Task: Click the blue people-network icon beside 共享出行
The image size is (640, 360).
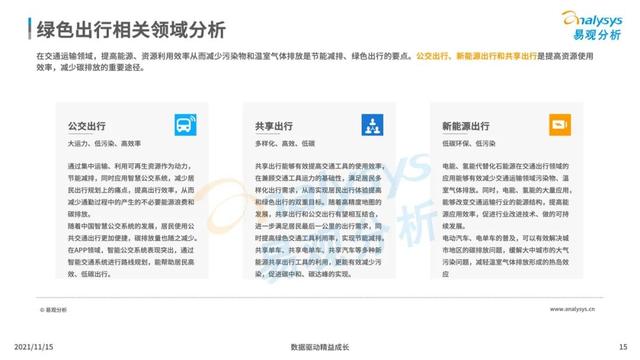Action: [x=372, y=124]
